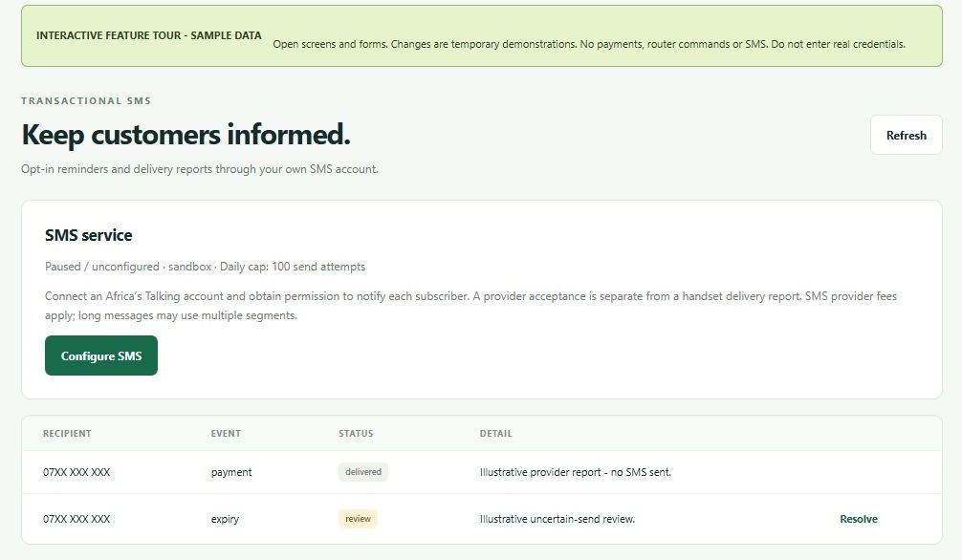
Task: Click the 'delivered' status badge
Action: pyautogui.click(x=363, y=472)
